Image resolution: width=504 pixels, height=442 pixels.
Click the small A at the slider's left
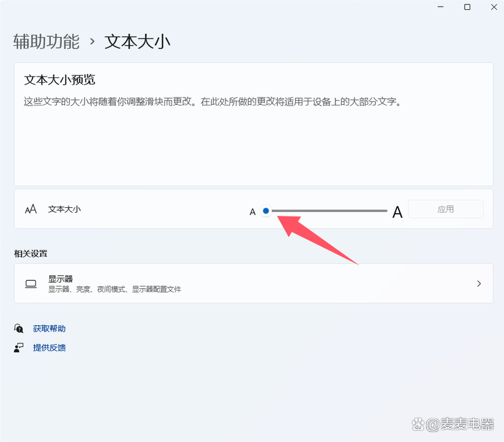click(252, 211)
